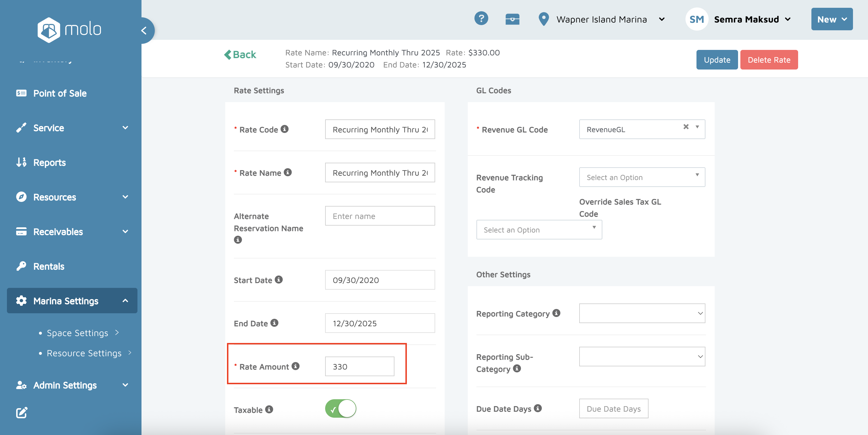Click the edit pencil icon in sidebar

coord(22,412)
